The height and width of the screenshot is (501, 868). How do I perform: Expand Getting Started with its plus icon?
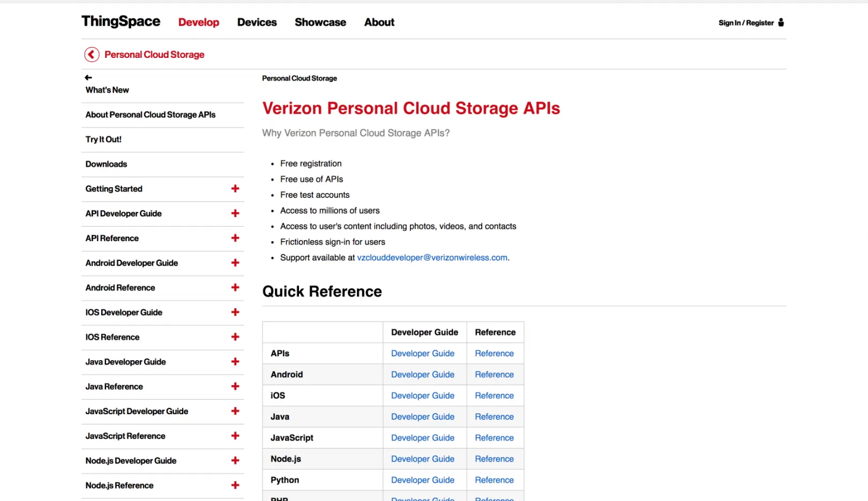[235, 189]
